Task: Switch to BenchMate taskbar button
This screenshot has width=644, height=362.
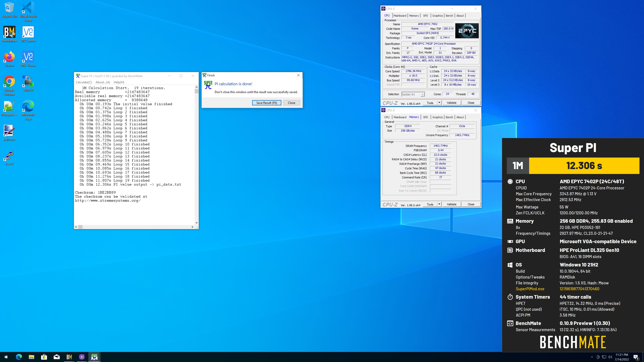Action: point(69,357)
